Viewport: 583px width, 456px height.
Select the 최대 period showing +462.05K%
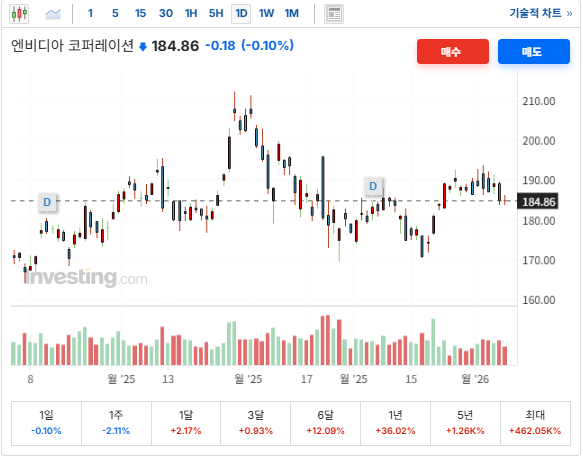535,423
